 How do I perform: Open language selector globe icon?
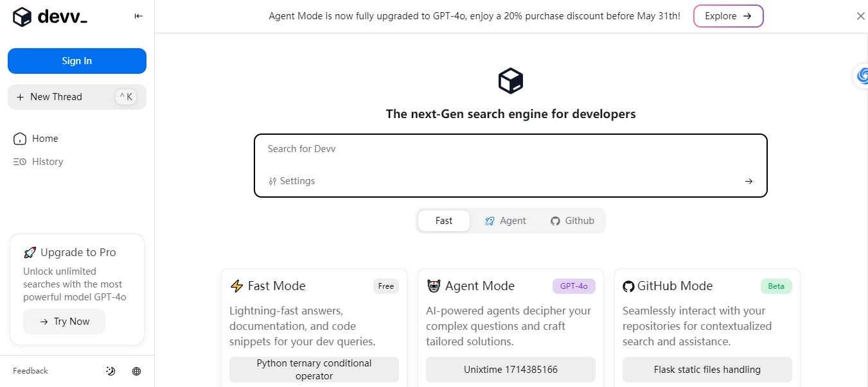click(136, 371)
